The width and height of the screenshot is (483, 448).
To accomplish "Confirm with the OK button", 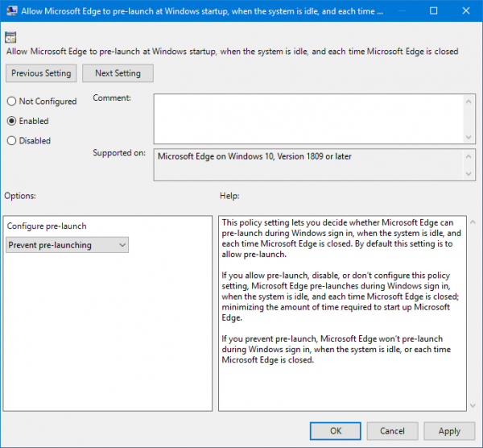I will (336, 431).
